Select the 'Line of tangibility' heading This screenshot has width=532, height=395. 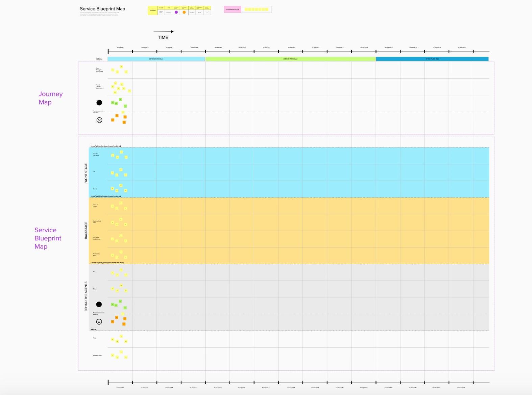point(107,263)
